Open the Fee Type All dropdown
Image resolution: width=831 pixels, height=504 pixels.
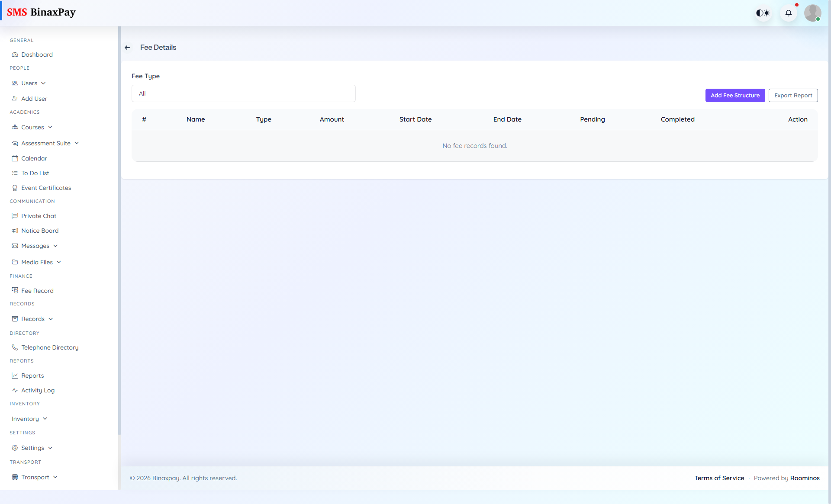tap(243, 93)
